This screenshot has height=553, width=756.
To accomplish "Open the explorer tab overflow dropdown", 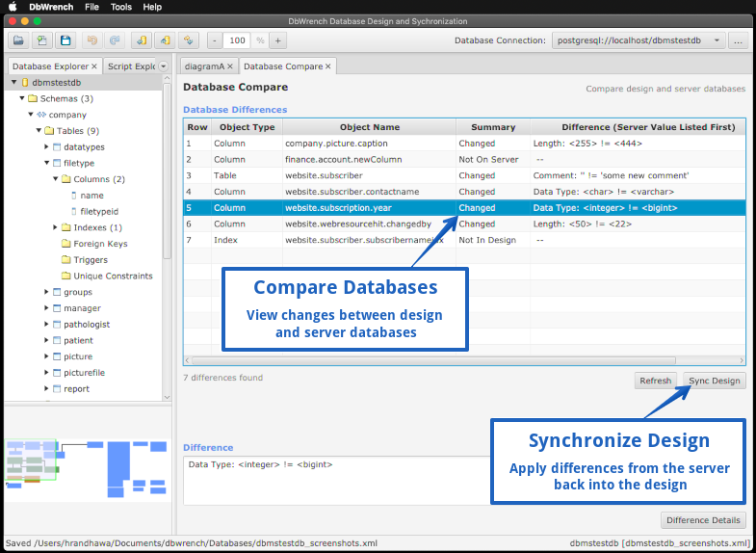I will 164,66.
